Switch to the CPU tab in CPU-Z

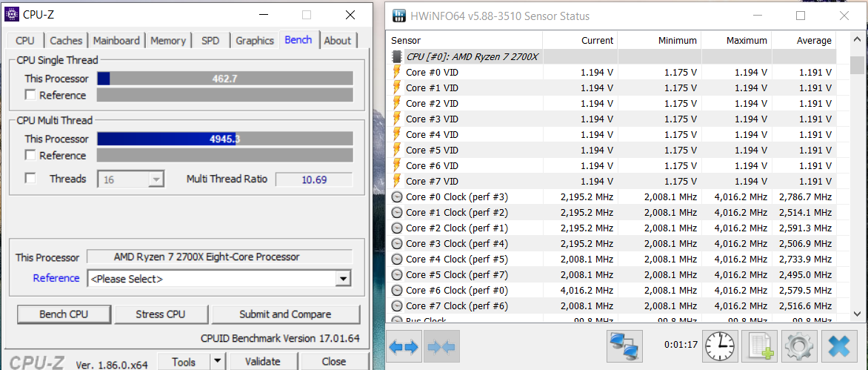click(25, 41)
